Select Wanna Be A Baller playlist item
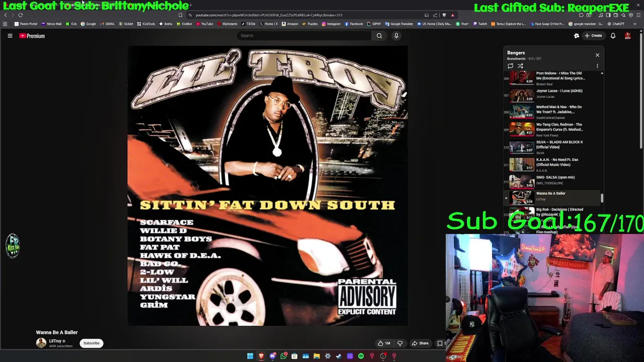The height and width of the screenshot is (362, 644). [x=552, y=197]
